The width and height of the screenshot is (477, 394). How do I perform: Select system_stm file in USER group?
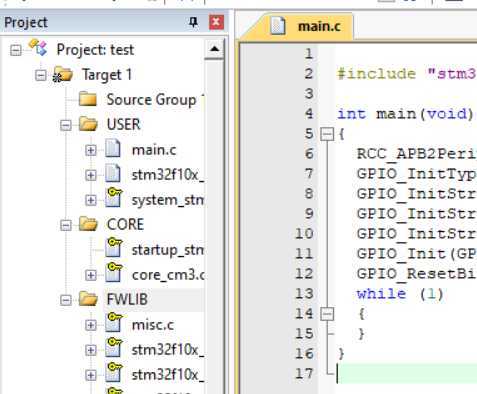pos(168,200)
